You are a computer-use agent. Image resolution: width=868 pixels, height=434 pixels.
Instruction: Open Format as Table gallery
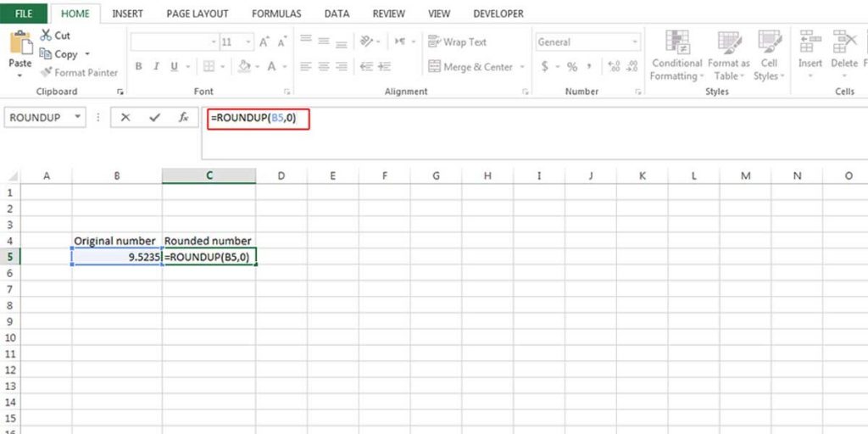pos(728,55)
